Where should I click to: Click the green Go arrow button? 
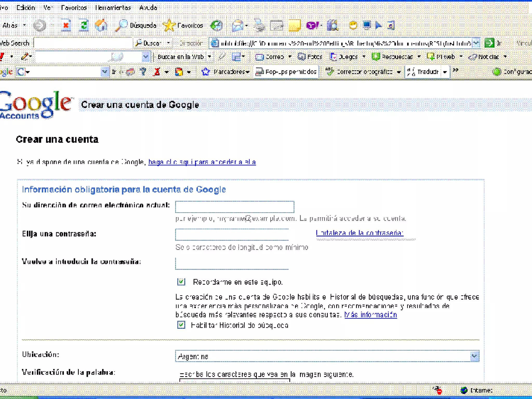[489, 43]
